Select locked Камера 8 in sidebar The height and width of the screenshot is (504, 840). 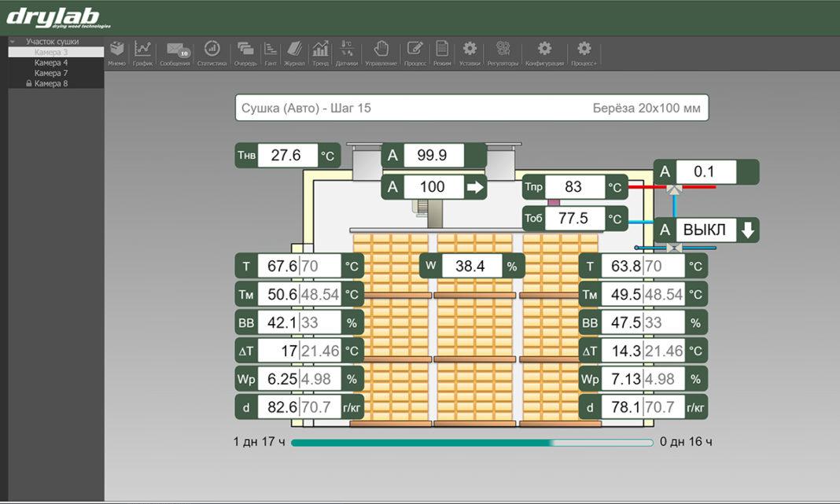pyautogui.click(x=51, y=83)
